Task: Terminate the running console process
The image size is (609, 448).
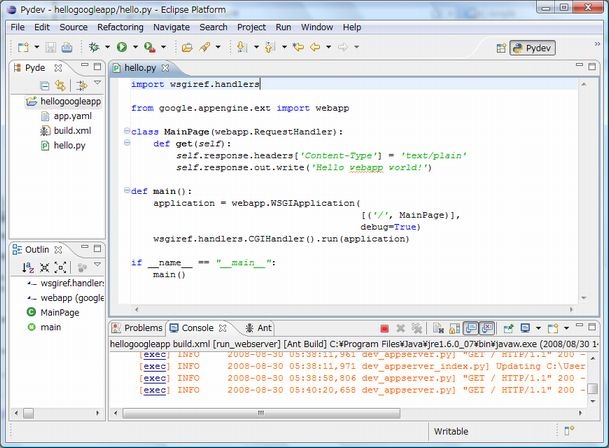Action: point(384,328)
